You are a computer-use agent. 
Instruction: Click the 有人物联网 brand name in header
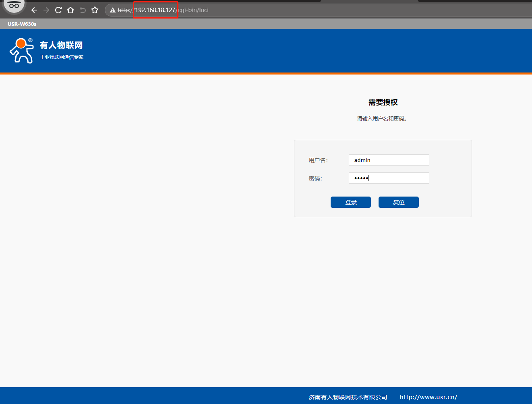point(61,45)
